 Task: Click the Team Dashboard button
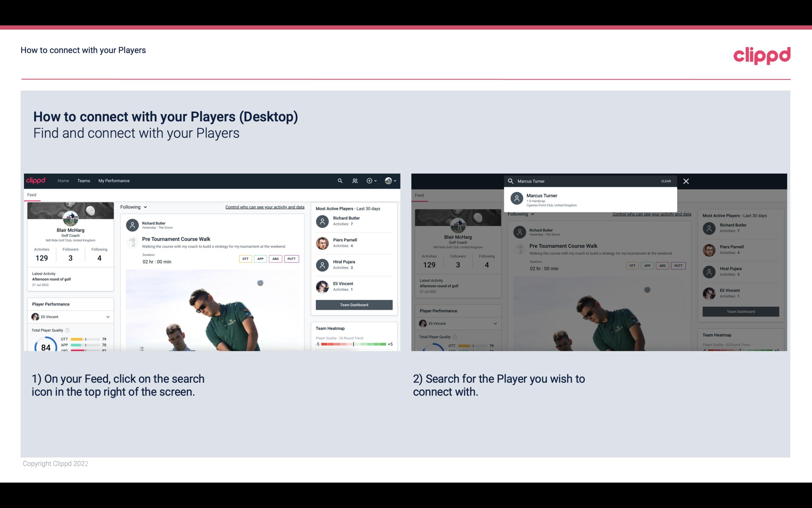tap(354, 304)
